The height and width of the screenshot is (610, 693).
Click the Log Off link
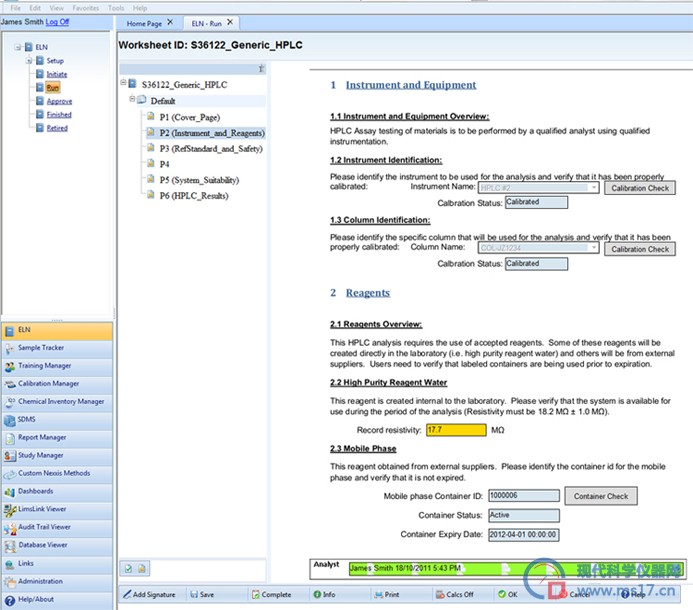(57, 22)
